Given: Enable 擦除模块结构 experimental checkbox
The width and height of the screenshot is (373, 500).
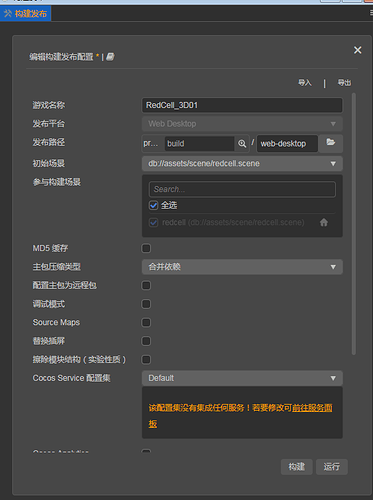Looking at the screenshot, I should [146, 360].
